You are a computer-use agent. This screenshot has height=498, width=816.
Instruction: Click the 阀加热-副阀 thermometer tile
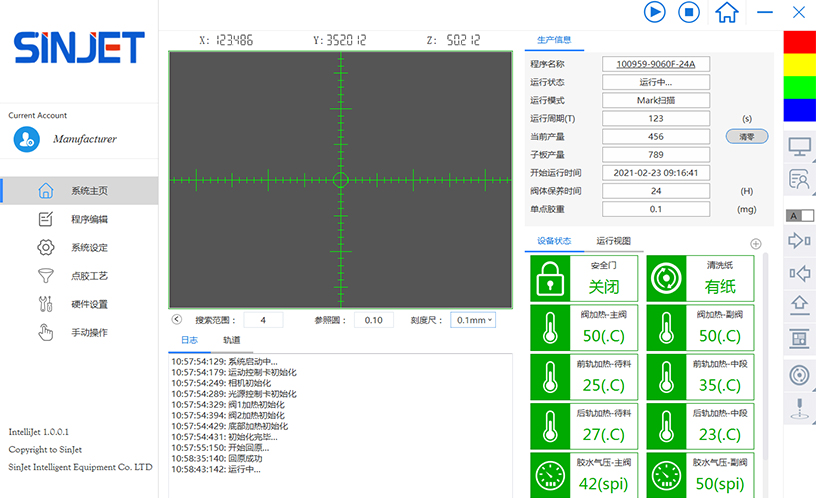(x=700, y=327)
